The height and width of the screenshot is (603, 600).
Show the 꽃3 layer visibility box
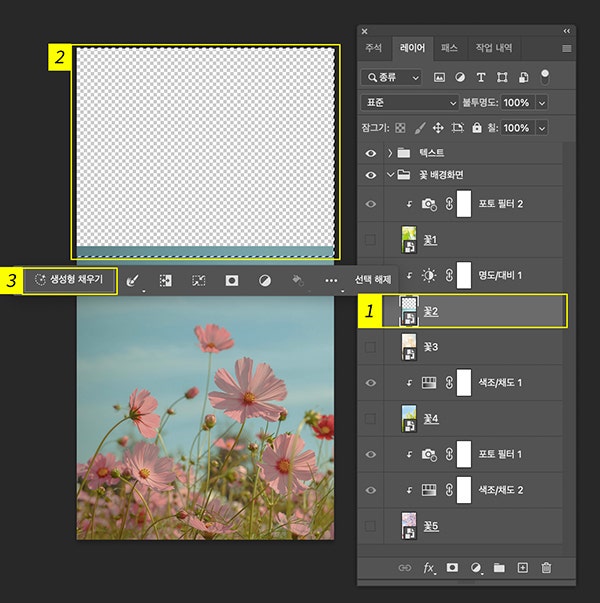tap(371, 346)
